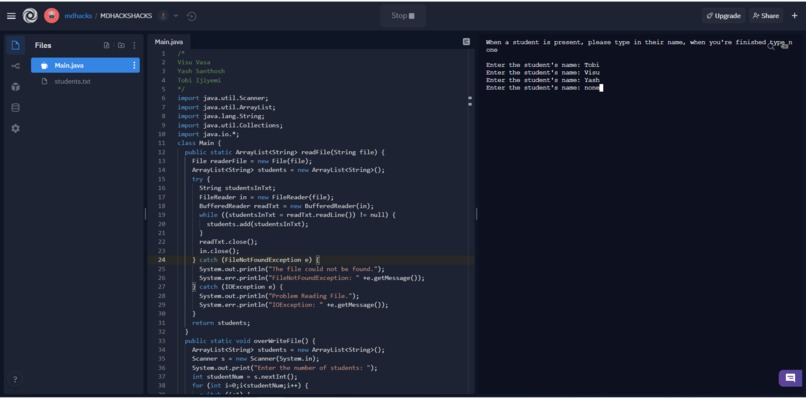The height and width of the screenshot is (398, 806).
Task: Click the 'readTxt.close();' code line
Action: tap(228, 242)
